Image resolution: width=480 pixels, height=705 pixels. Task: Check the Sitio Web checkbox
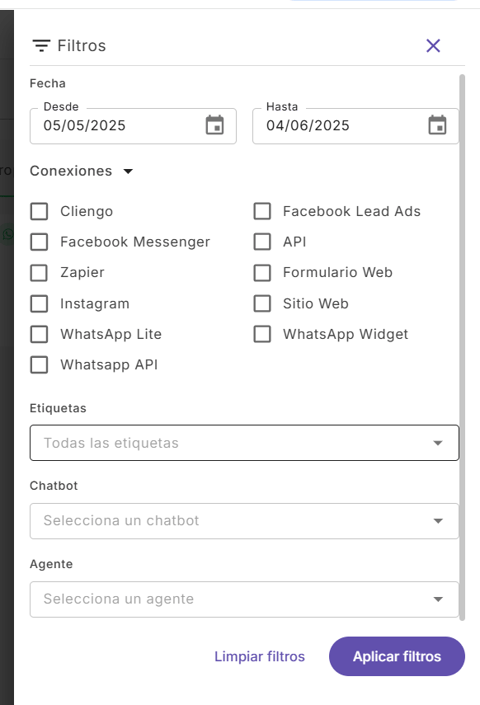[262, 303]
